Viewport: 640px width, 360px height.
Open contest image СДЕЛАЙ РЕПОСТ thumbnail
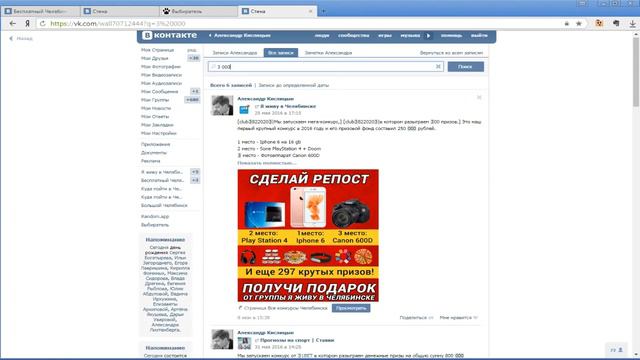(x=308, y=236)
